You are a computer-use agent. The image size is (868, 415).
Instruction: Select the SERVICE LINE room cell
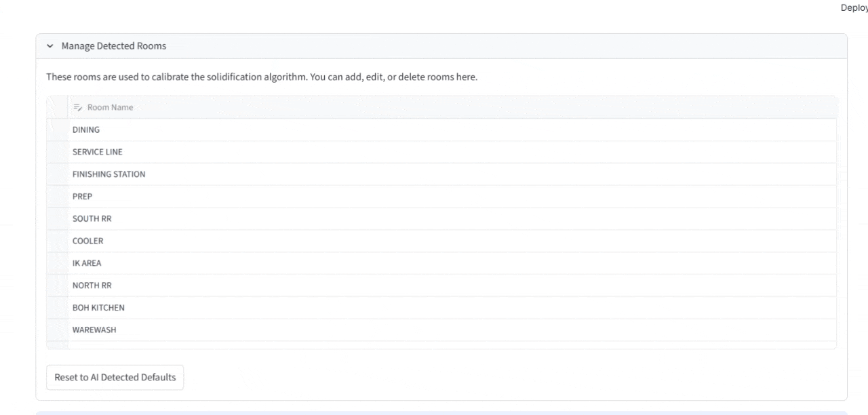tap(98, 152)
